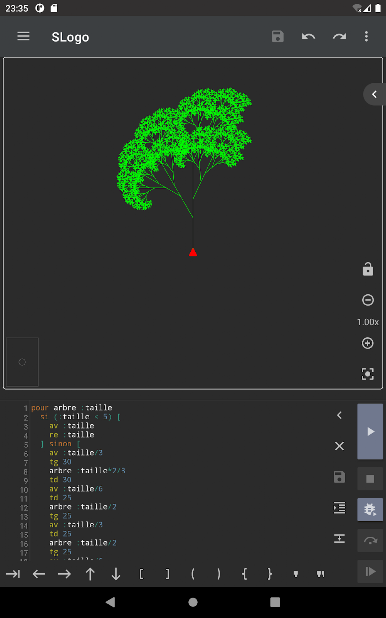Stop the running program

pyautogui.click(x=370, y=478)
